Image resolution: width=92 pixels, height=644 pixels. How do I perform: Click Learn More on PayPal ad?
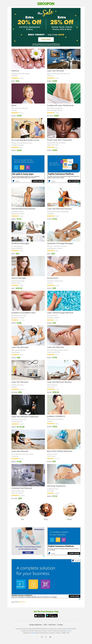coord(38,181)
